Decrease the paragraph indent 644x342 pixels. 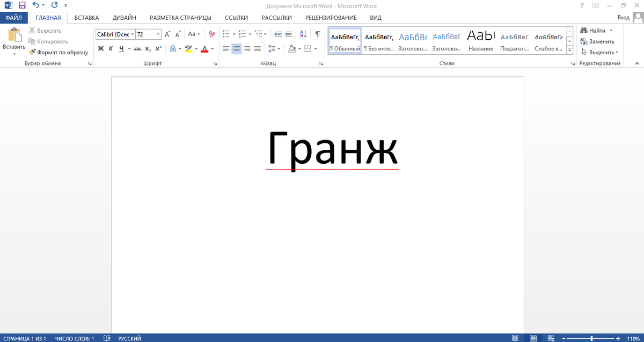click(278, 34)
